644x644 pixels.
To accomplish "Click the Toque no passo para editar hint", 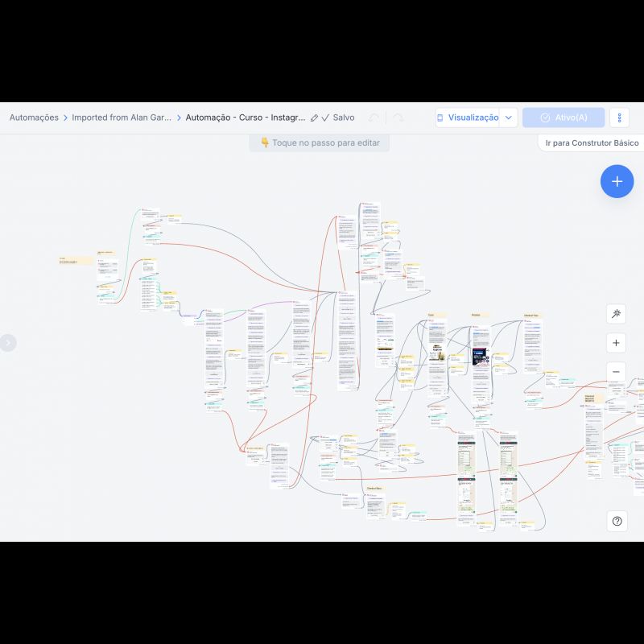I will click(x=320, y=142).
